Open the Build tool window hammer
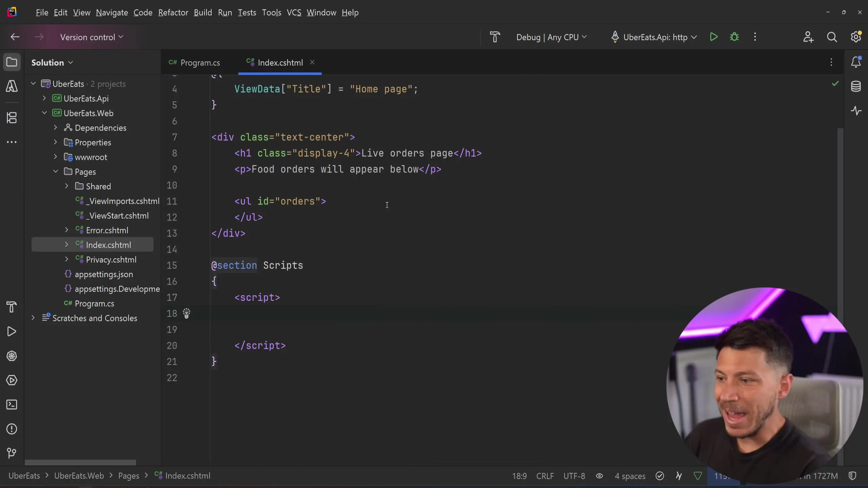This screenshot has width=868, height=488. coord(12,307)
